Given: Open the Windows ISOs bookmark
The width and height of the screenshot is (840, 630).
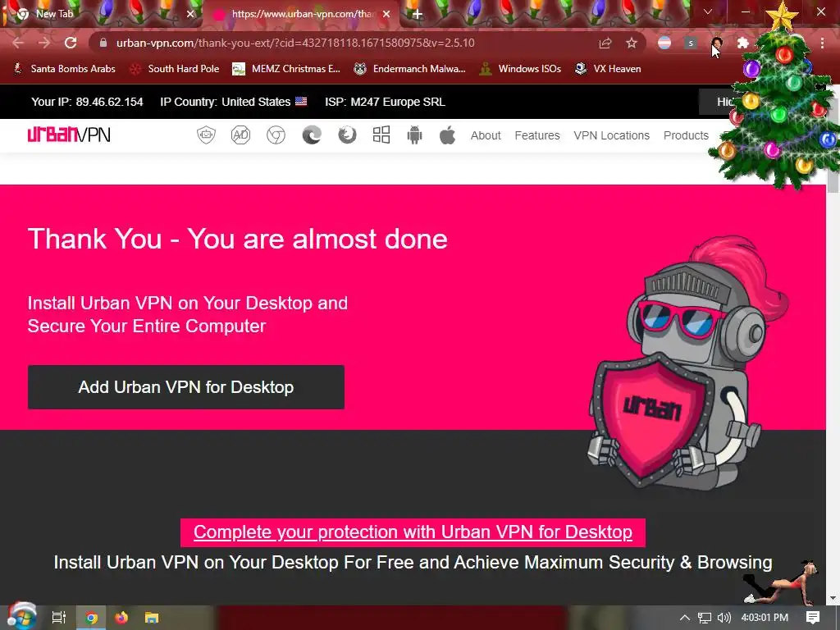Looking at the screenshot, I should [x=520, y=69].
